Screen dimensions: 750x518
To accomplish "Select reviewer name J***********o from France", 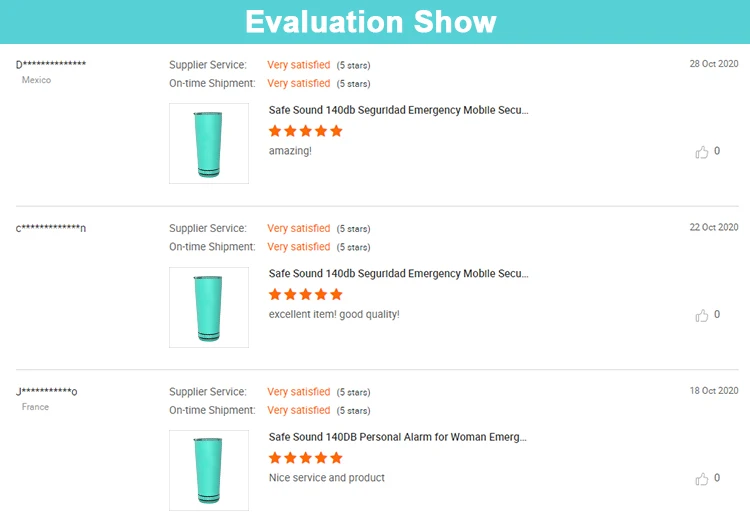I will click(47, 392).
